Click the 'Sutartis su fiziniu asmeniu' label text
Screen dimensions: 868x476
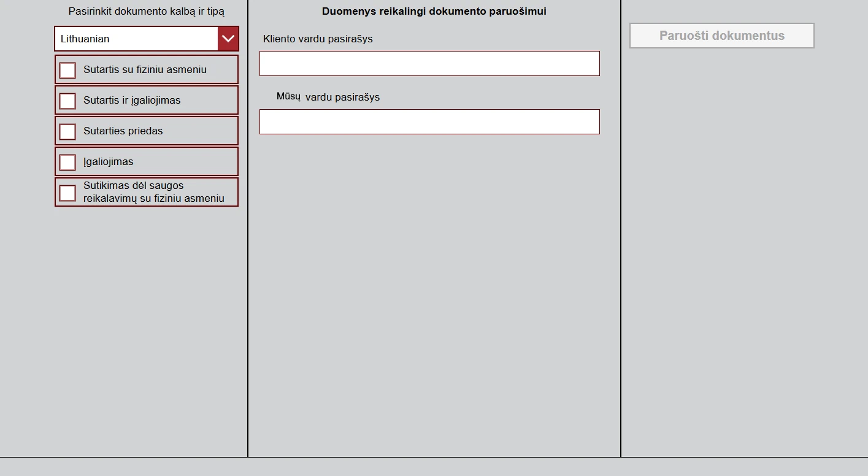point(145,70)
